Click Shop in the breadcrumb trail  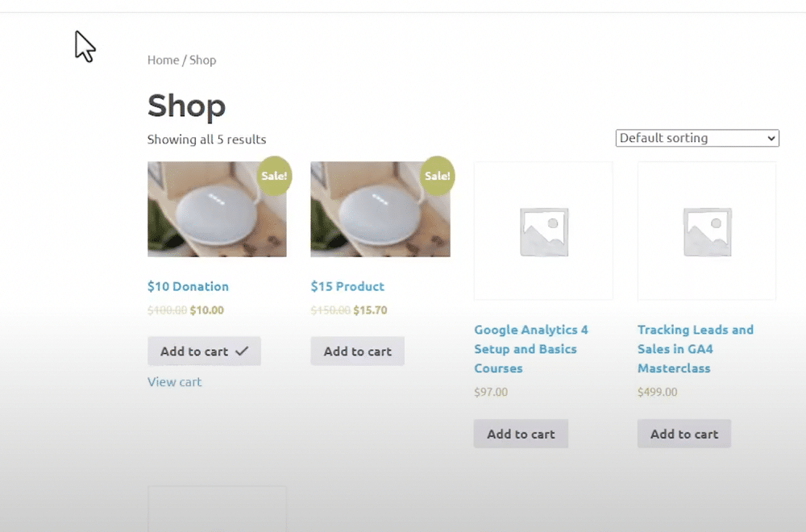coord(203,60)
